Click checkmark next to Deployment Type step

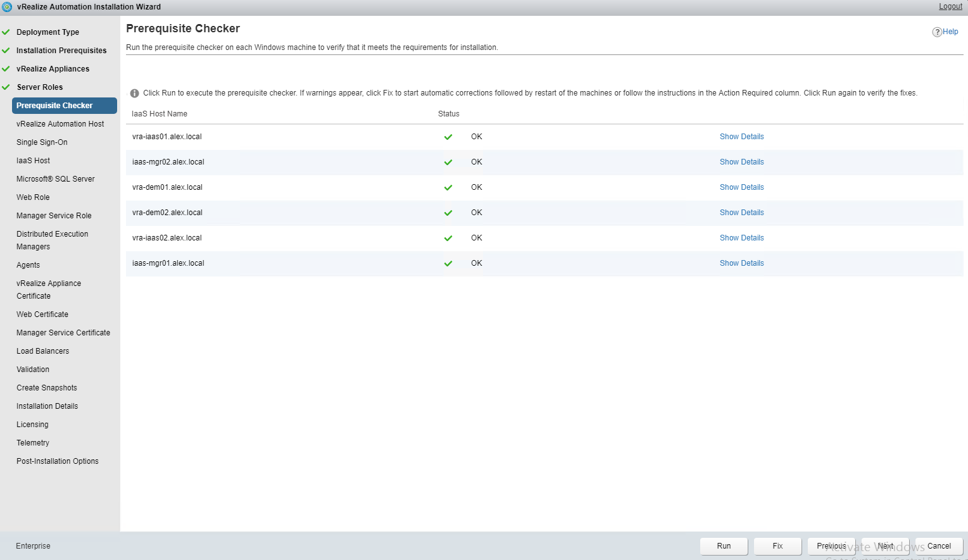pos(6,32)
